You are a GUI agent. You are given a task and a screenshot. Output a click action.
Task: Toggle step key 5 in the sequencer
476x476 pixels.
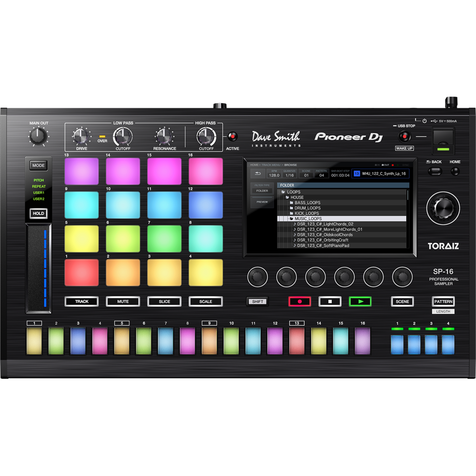(122, 341)
